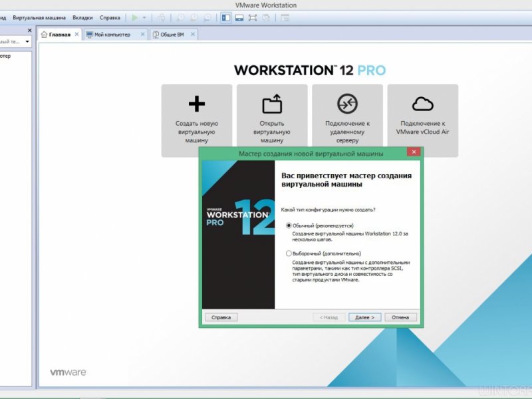
Task: Close the Общие ВМ tab
Action: pos(193,35)
